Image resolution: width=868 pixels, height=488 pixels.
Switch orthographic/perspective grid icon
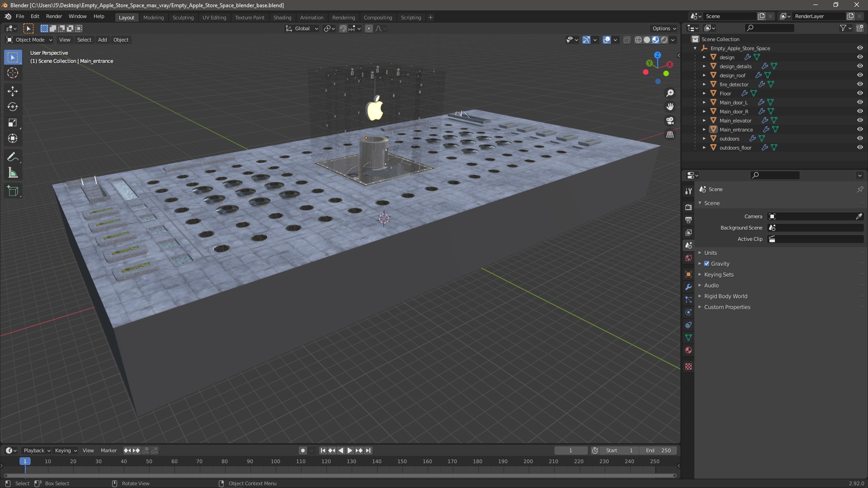point(670,135)
